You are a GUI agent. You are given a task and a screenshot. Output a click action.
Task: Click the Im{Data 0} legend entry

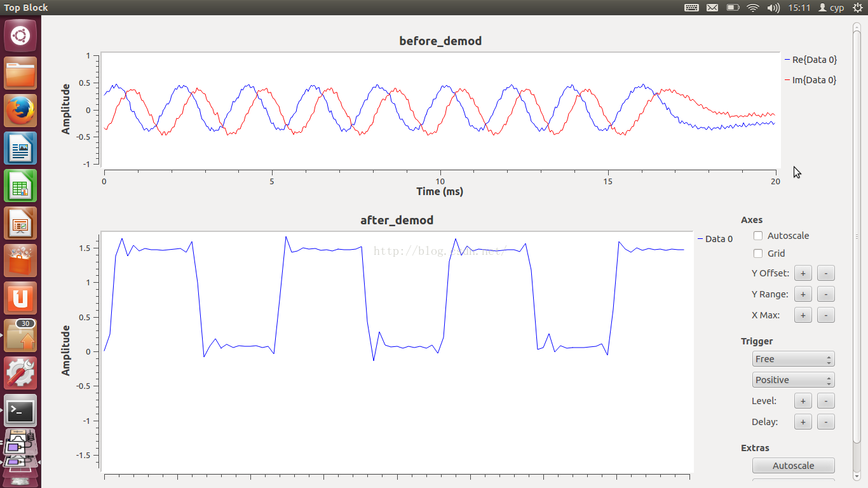click(x=811, y=80)
